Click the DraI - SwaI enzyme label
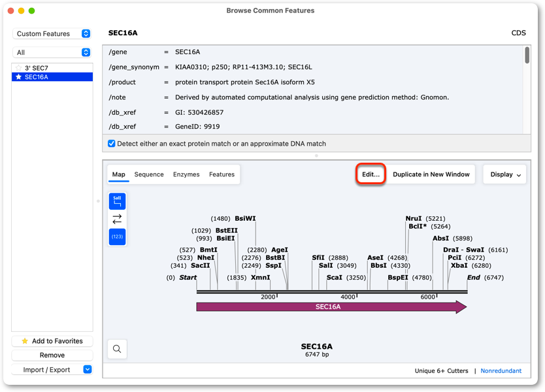Screen dimensions: 545x392 point(464,250)
